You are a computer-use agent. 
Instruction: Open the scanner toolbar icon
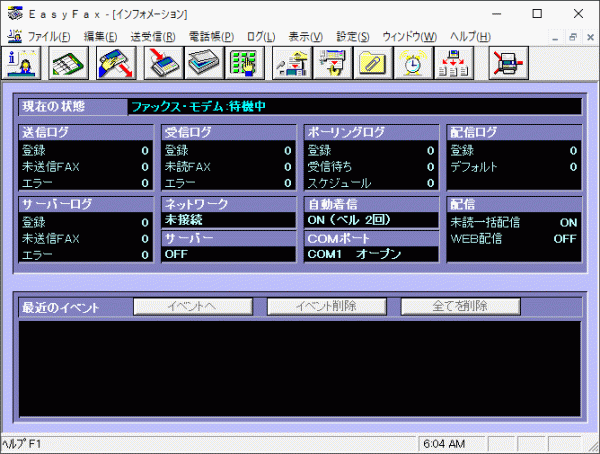[204, 63]
